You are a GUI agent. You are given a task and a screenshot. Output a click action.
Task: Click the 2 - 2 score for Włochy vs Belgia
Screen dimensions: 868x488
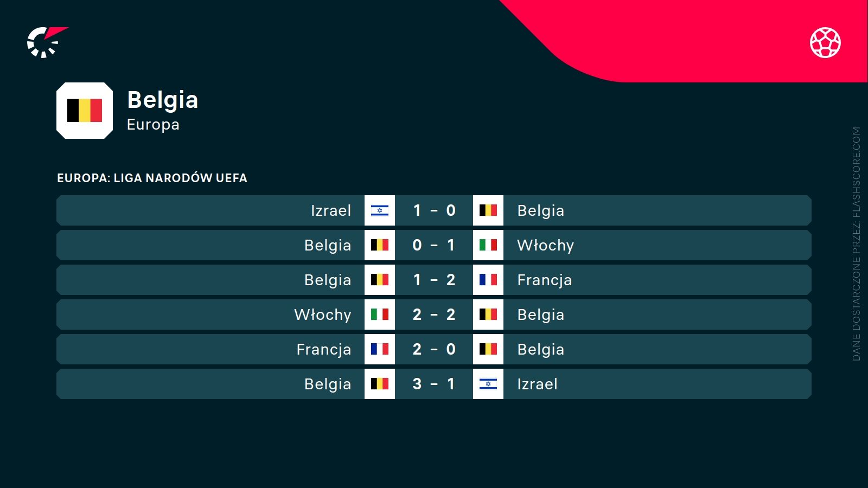pyautogui.click(x=434, y=314)
